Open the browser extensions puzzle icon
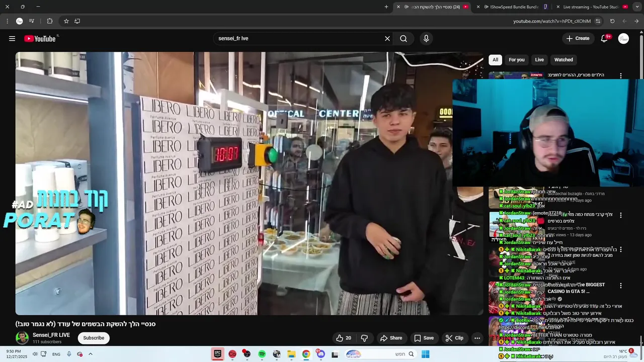The height and width of the screenshot is (362, 644). 49,21
